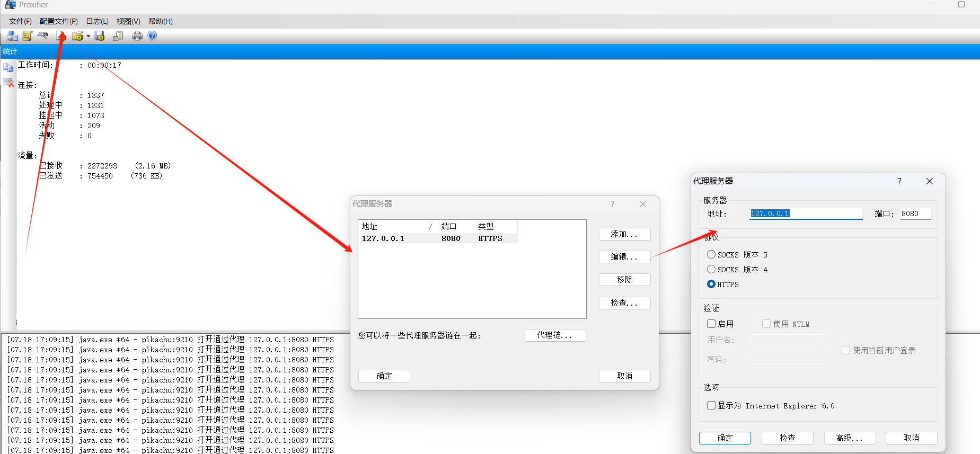Close the proxy list dialog

[643, 204]
